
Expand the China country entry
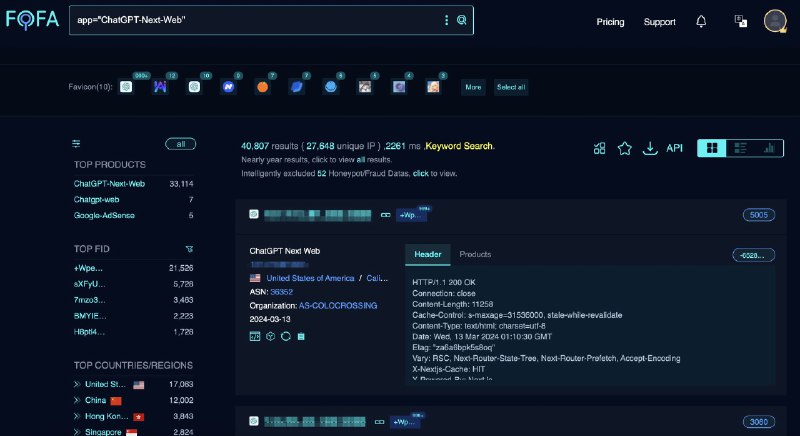77,400
